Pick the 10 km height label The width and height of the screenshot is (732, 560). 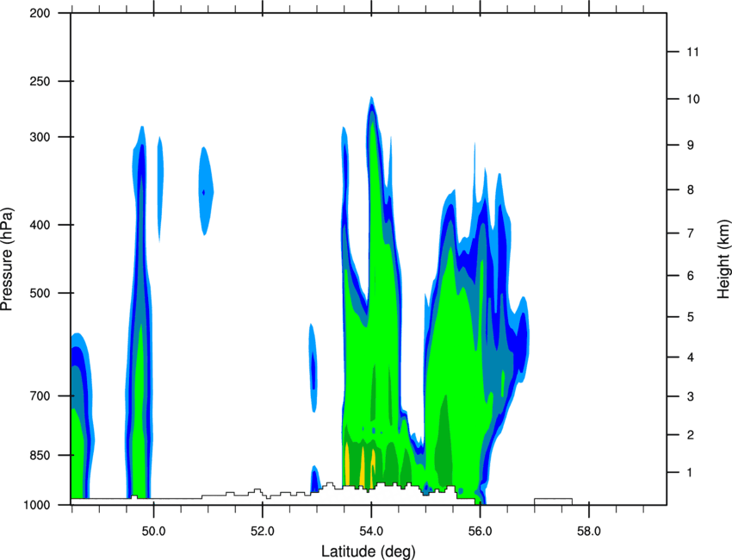click(x=693, y=99)
